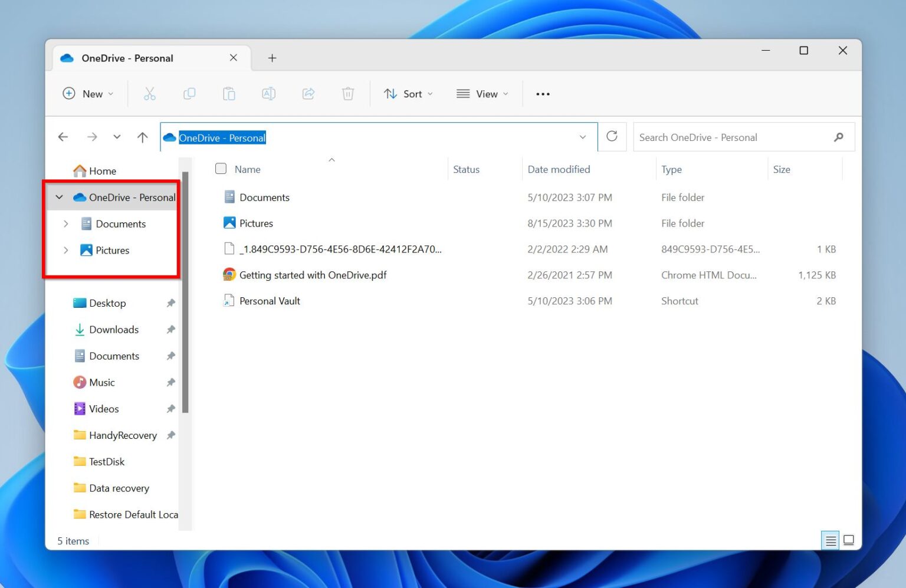Screen dimensions: 906x588
Task: Open the See more (...) menu
Action: 542,93
